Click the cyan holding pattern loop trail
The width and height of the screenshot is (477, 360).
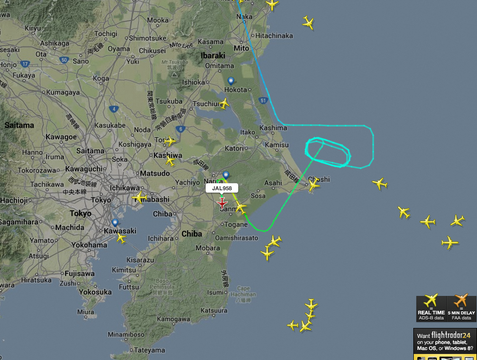coord(328,152)
